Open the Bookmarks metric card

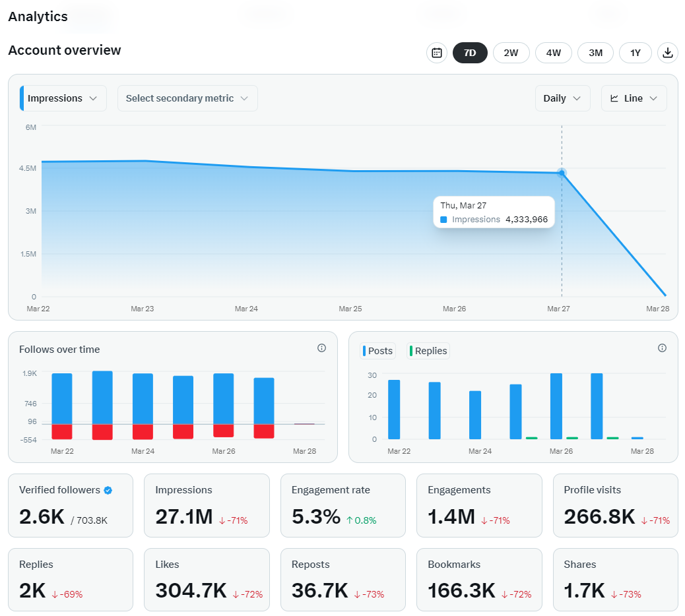coord(479,580)
